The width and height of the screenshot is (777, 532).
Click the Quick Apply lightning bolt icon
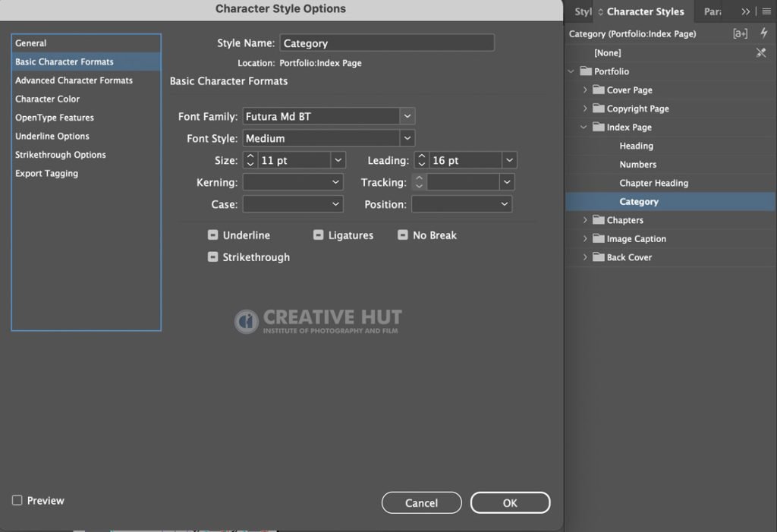pyautogui.click(x=763, y=33)
